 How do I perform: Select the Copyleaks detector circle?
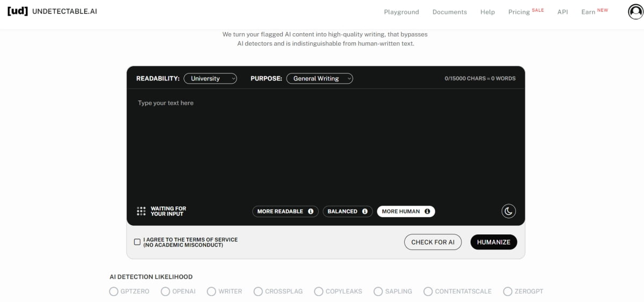click(x=319, y=291)
